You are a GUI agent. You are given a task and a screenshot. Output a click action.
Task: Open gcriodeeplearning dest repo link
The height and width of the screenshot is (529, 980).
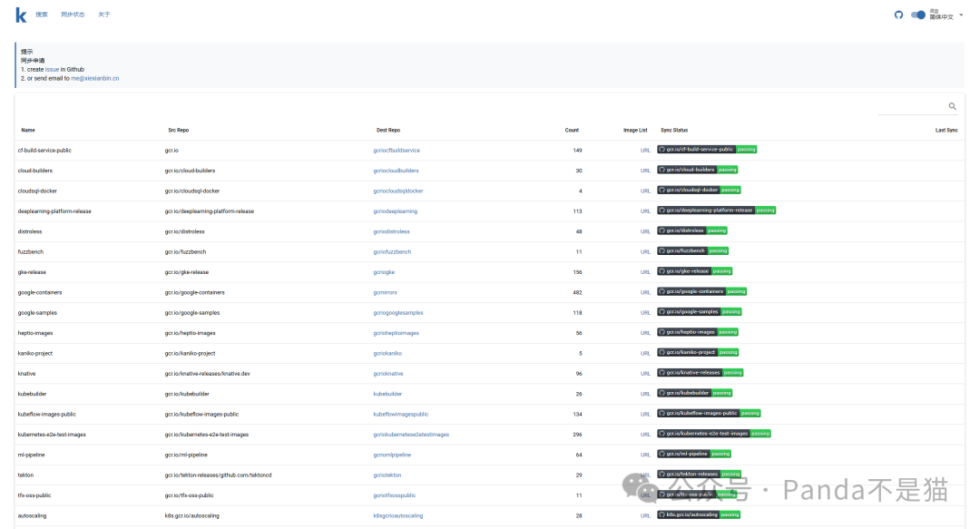coord(396,211)
